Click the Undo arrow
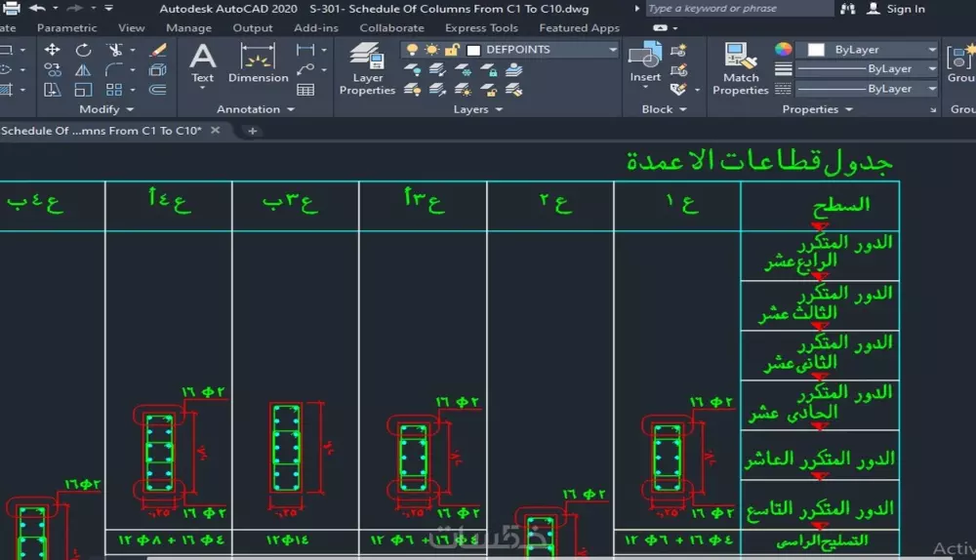This screenshot has height=560, width=976. click(x=37, y=8)
